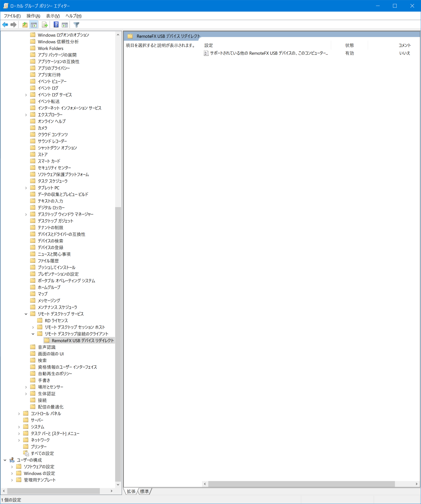Select 管理用テンプレート under ユーザーの構成
Screen dimensions: 421x504
[x=40, y=480]
